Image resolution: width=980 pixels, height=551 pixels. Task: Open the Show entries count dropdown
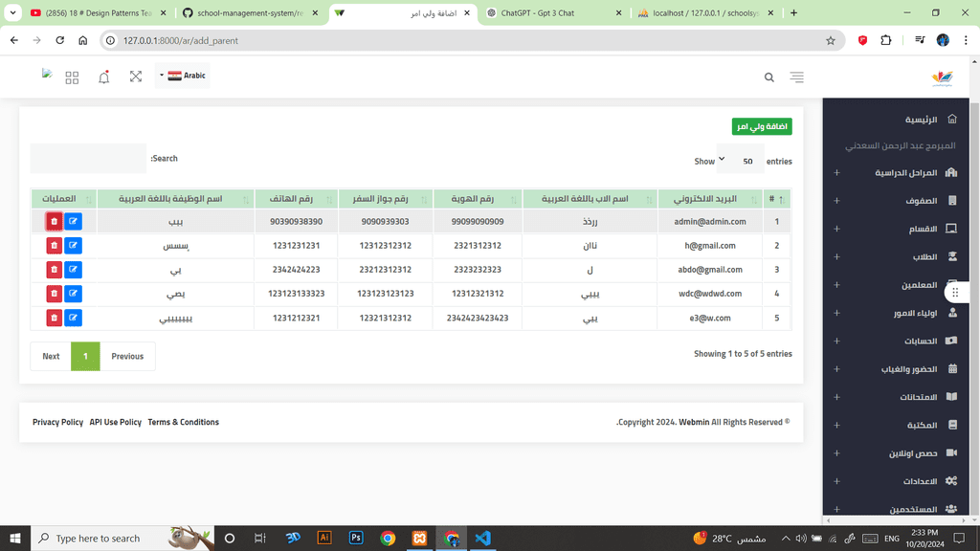pyautogui.click(x=741, y=161)
